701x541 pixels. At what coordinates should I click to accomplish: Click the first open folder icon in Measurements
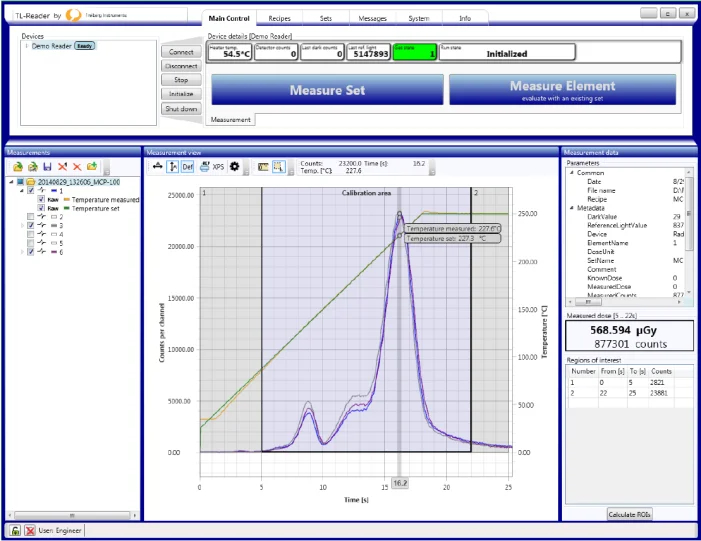18,166
